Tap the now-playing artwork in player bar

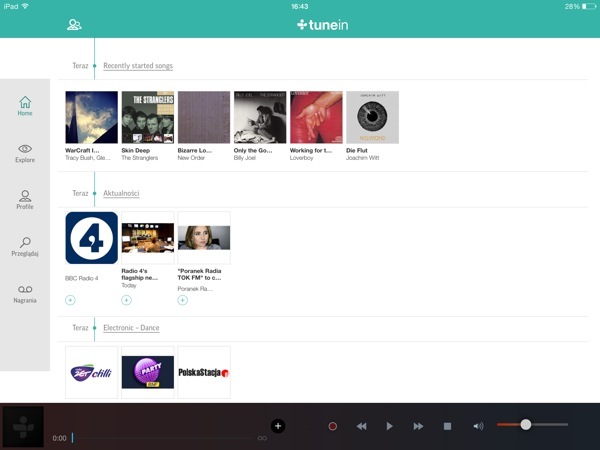[23, 427]
